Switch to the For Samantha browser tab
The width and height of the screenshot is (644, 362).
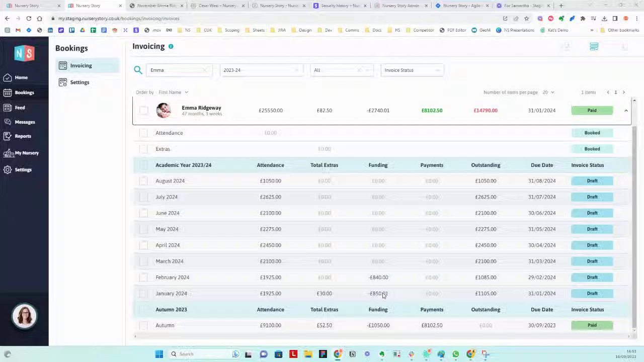coord(523,6)
